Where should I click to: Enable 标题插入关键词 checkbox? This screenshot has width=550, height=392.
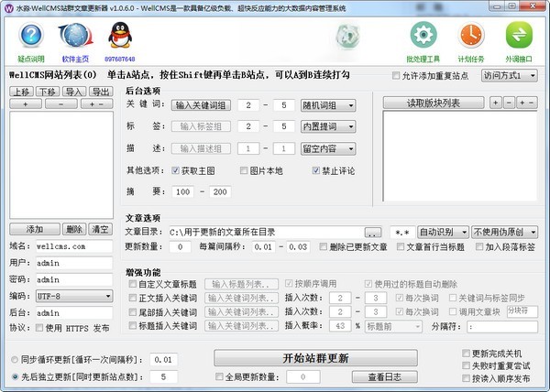133,325
